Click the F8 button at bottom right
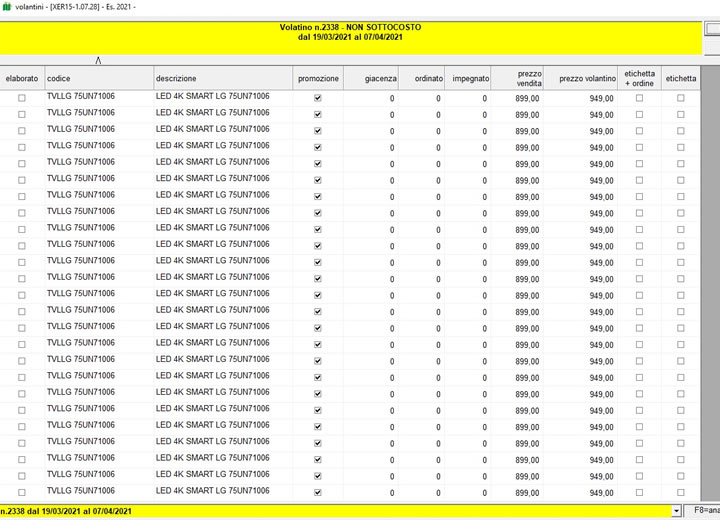720x520 pixels. click(702, 510)
